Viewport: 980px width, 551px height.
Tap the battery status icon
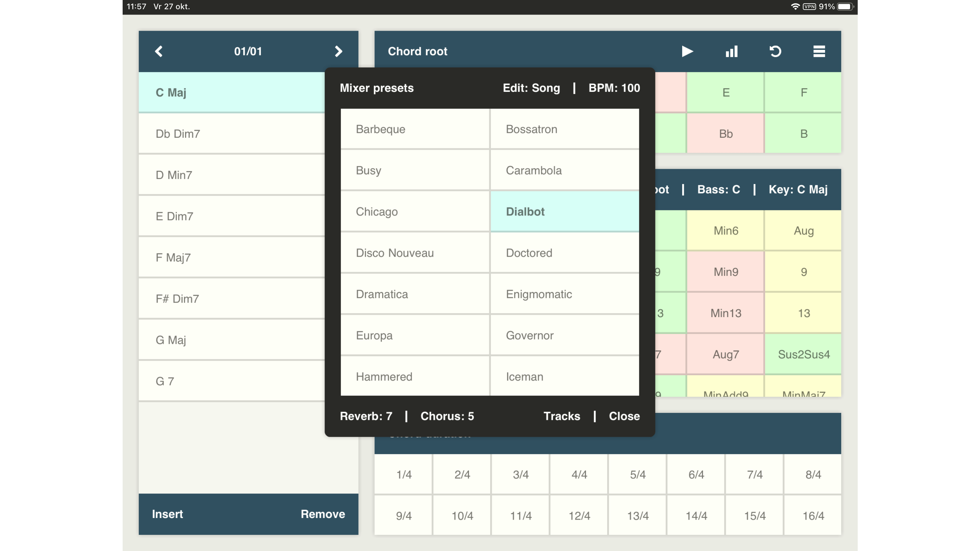[x=845, y=7]
